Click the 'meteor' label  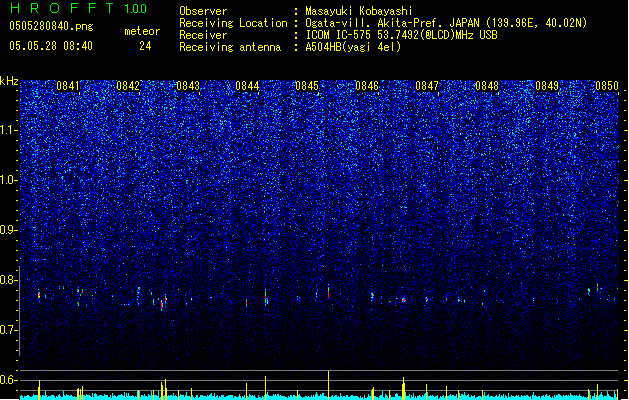(x=142, y=31)
